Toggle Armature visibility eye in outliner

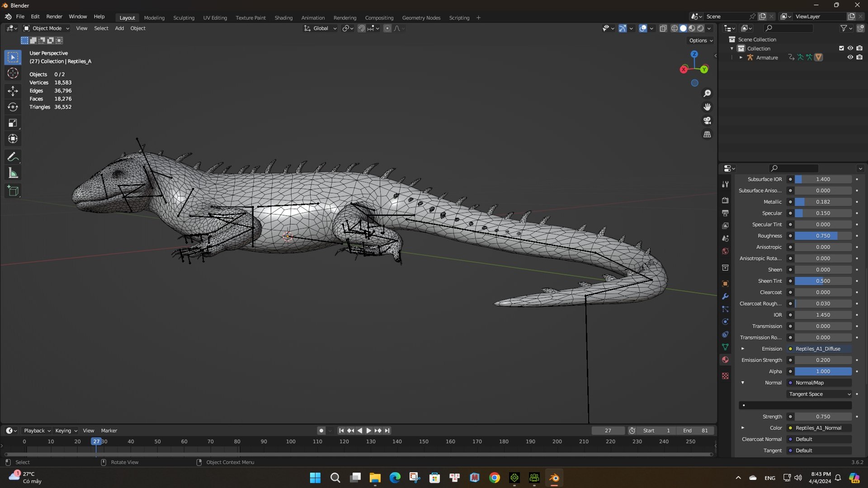pyautogui.click(x=850, y=57)
